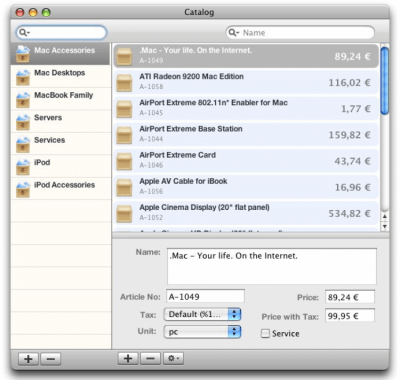
Task: Click the 116,02 € price
Action: (x=349, y=83)
